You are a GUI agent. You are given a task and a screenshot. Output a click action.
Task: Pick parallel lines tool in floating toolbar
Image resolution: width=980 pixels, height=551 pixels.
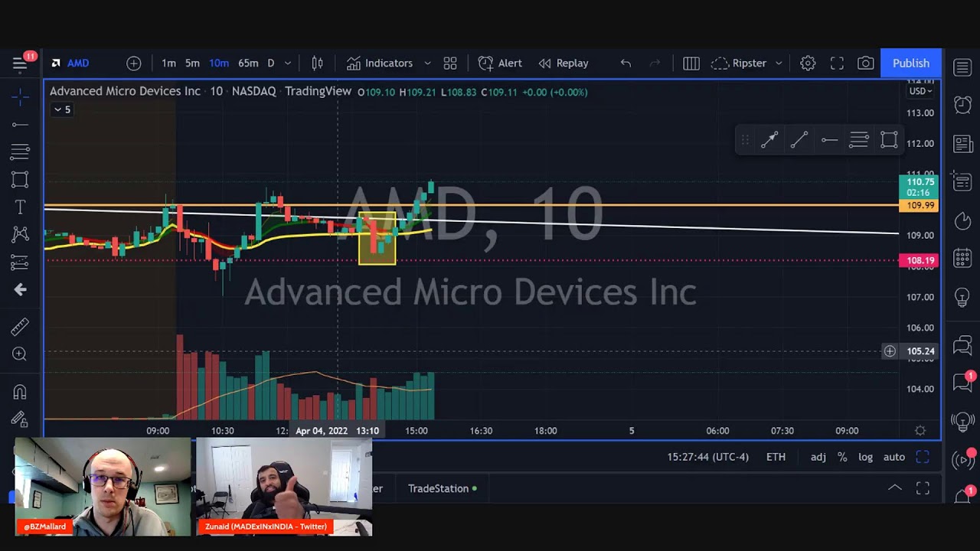tap(859, 140)
